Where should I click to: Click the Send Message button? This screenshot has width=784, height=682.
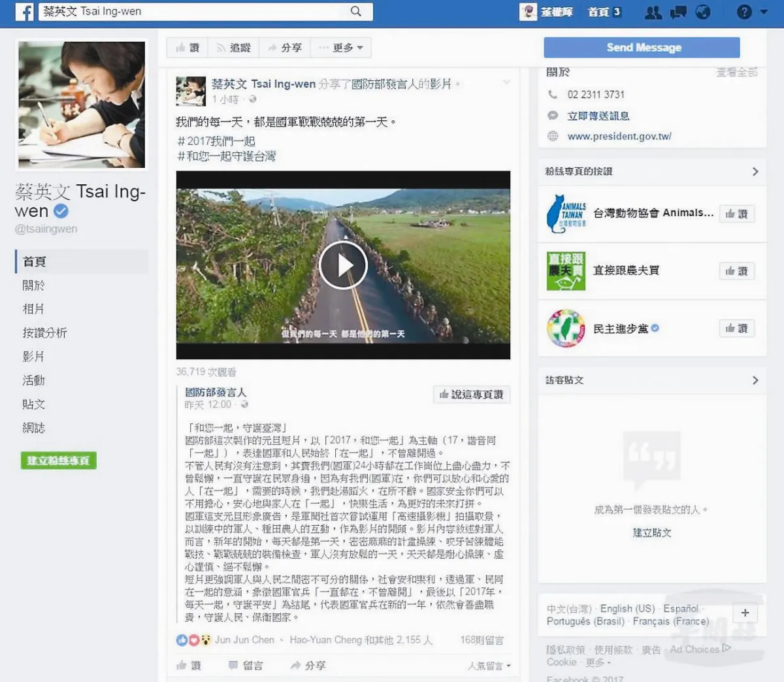coord(642,47)
